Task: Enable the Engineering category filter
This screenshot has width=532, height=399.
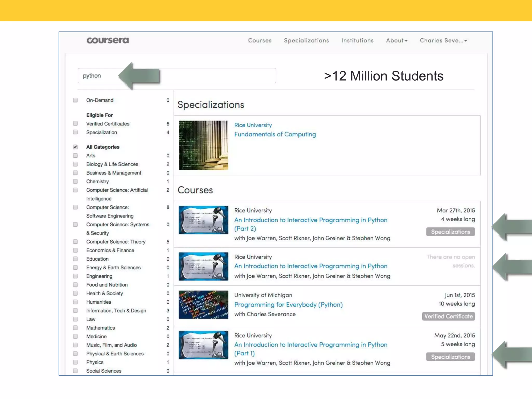Action: [x=75, y=276]
